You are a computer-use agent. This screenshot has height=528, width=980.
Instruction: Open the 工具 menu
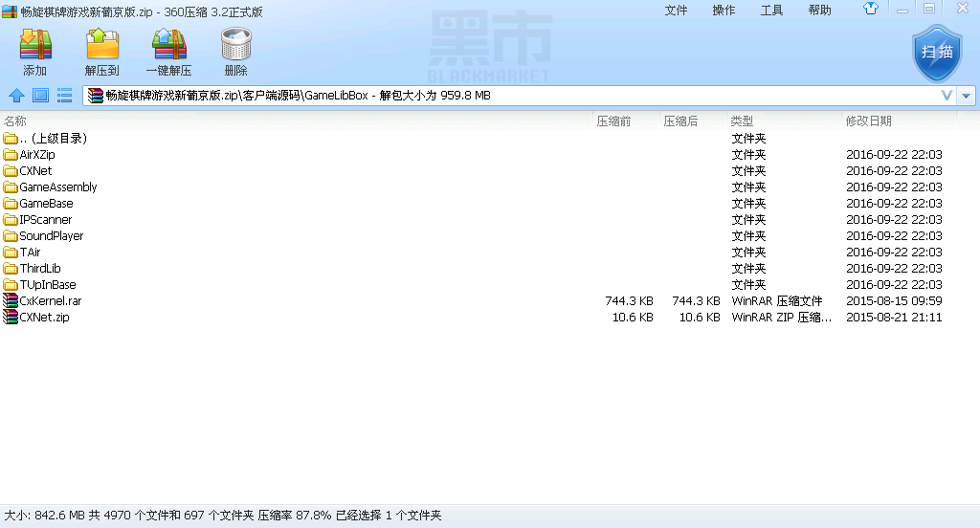coord(771,10)
